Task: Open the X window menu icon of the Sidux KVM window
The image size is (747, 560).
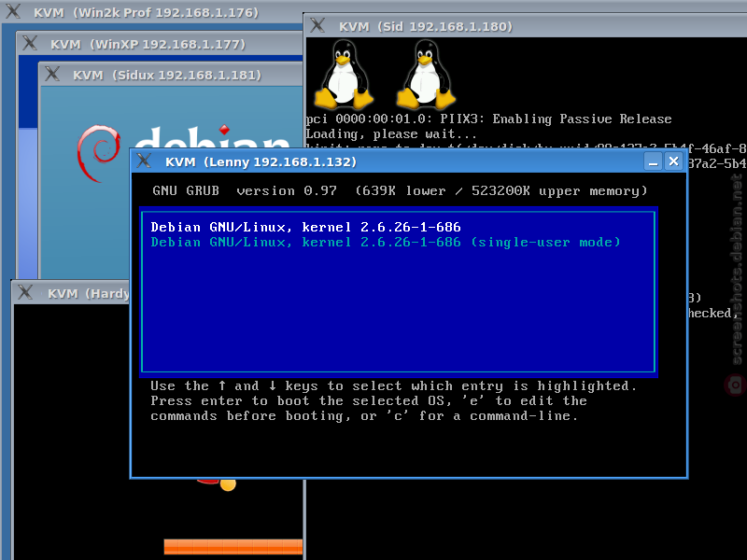Action: click(x=52, y=75)
